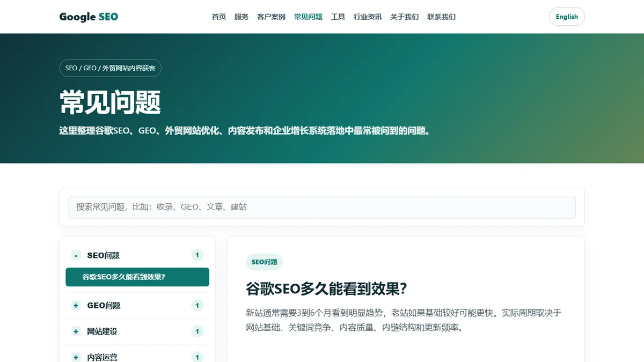644x362 pixels.
Task: Click the page title 常见问题 in banner
Action: (110, 102)
